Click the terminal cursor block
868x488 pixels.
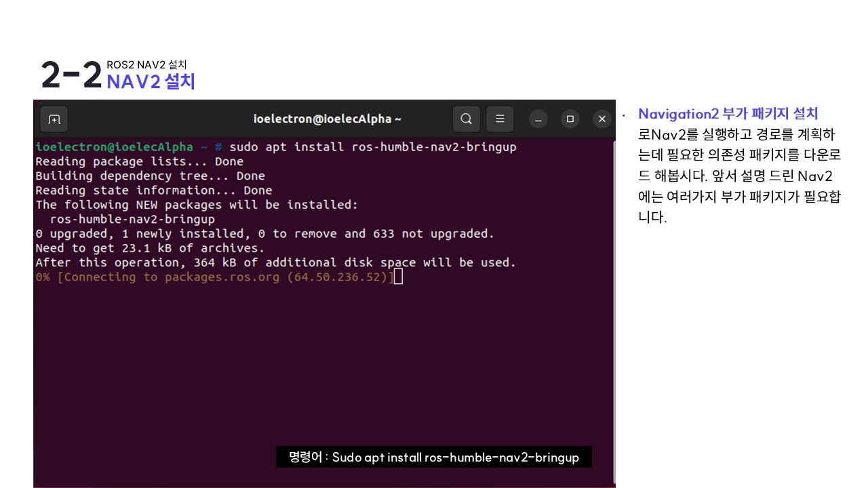pos(398,277)
